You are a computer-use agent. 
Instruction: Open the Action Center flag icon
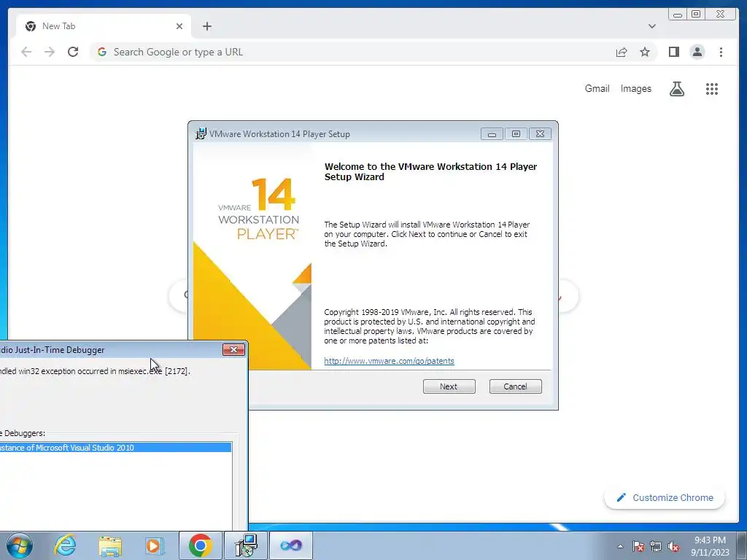[638, 546]
